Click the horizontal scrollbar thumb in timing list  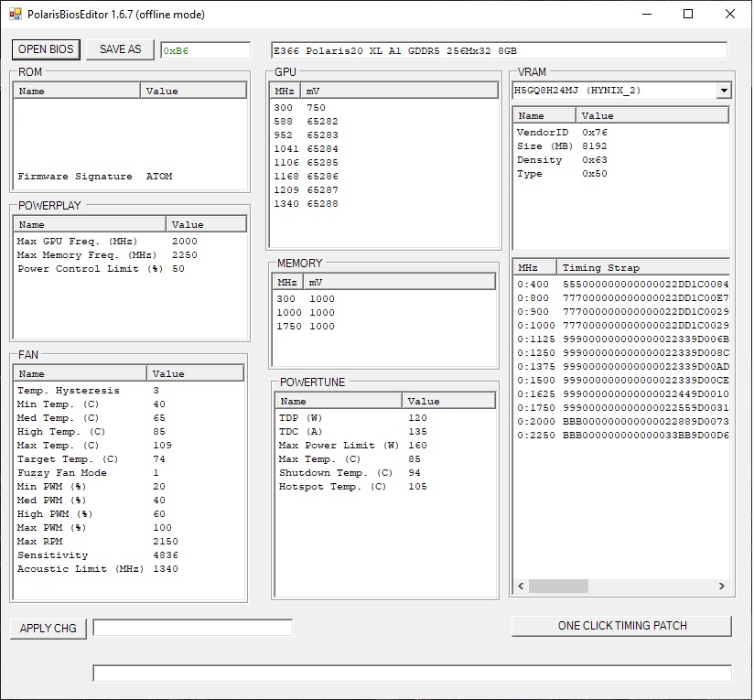click(x=558, y=586)
